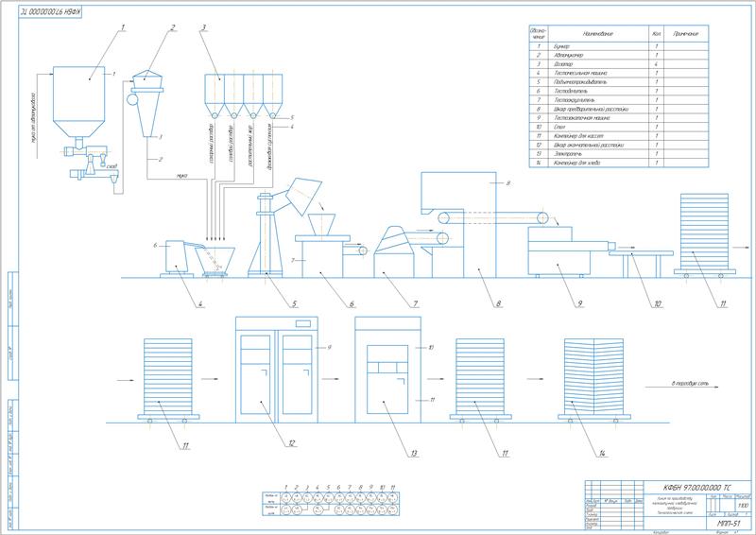Click the tilted hopper atop the lift-tipper
Image resolution: width=756 pixels, height=535 pixels.
click(303, 197)
